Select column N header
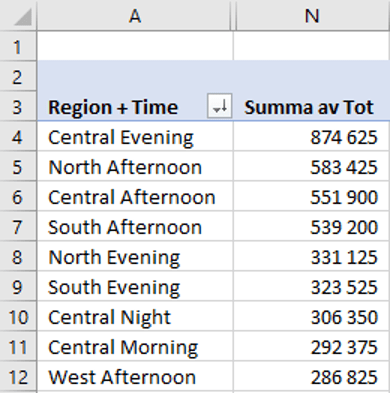Image resolution: width=390 pixels, height=394 pixels. click(x=312, y=15)
